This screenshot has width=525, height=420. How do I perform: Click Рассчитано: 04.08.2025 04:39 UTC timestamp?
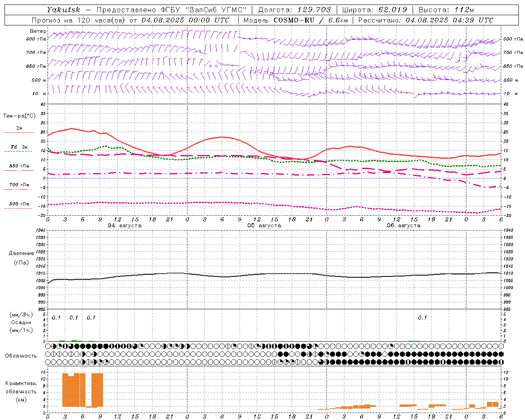click(x=426, y=20)
